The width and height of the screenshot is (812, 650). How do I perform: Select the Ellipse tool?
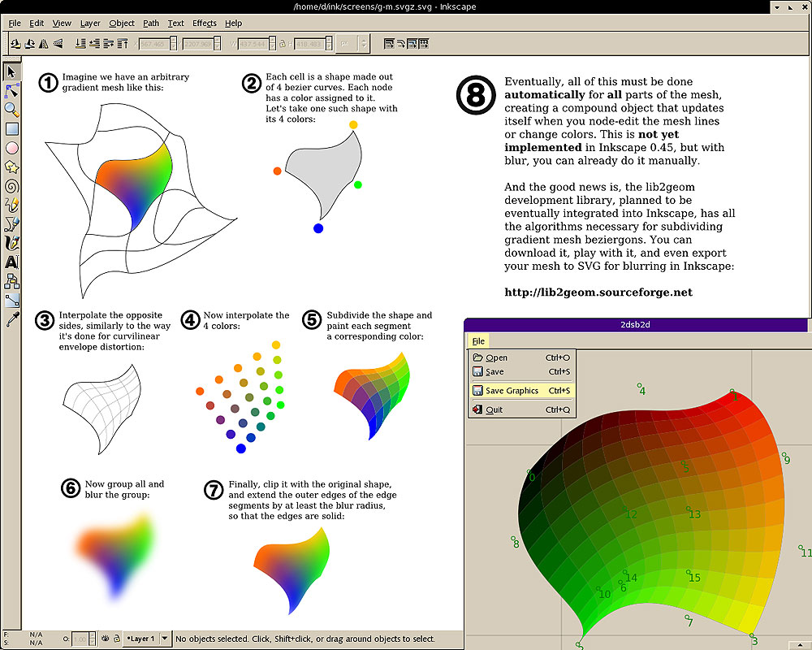click(11, 148)
